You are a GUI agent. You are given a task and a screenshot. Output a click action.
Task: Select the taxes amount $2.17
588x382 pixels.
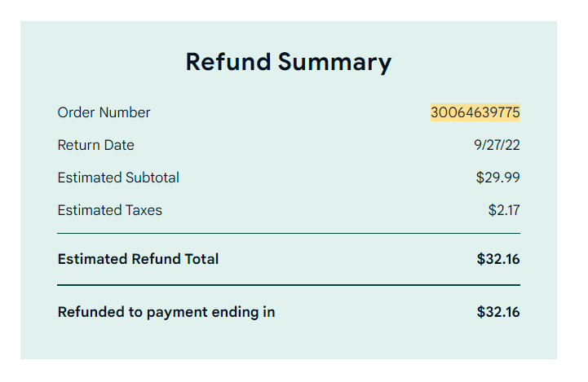click(504, 210)
